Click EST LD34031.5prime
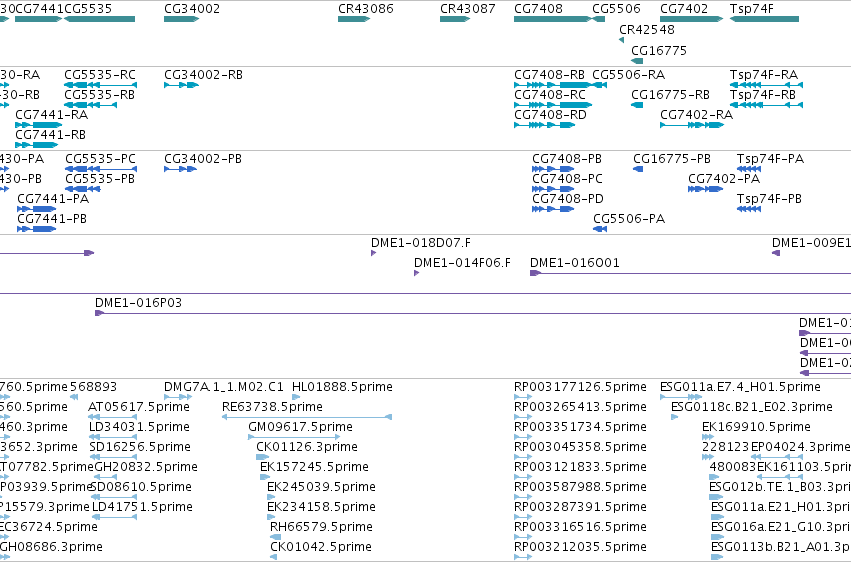851x562 pixels. point(113,437)
